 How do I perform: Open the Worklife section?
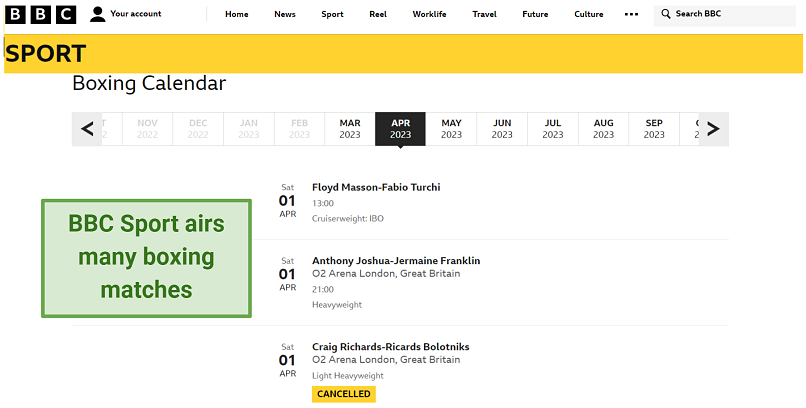coord(429,14)
